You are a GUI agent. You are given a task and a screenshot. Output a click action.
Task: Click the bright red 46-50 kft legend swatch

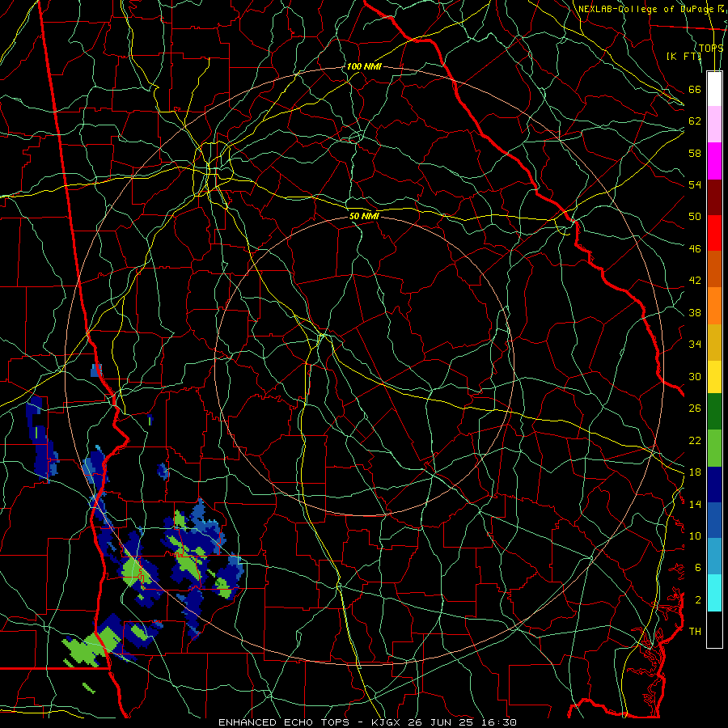coord(714,233)
